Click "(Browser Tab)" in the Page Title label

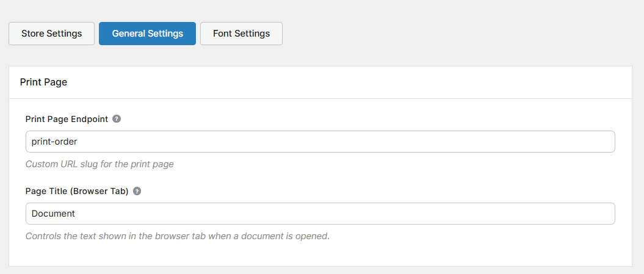(x=99, y=191)
